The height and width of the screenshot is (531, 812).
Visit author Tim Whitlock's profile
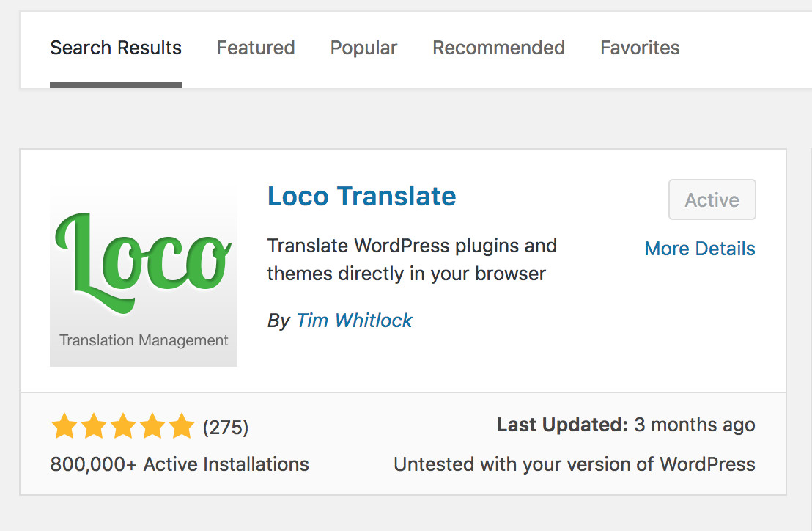pyautogui.click(x=354, y=321)
